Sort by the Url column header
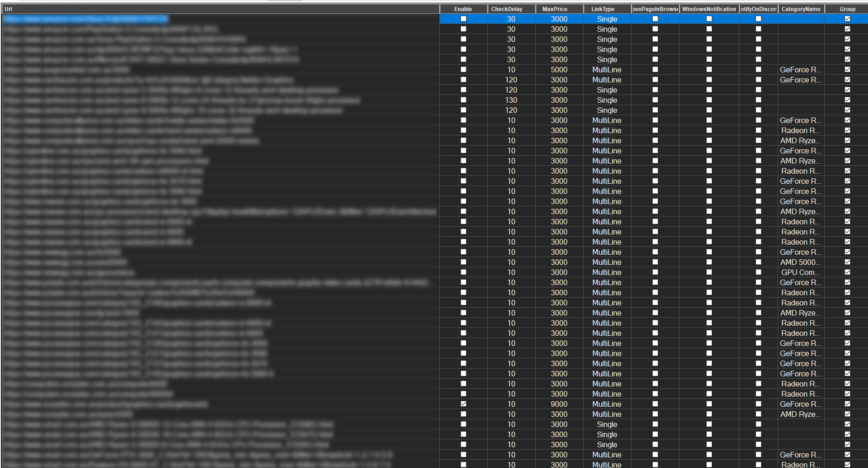The image size is (868, 468). 221,9
